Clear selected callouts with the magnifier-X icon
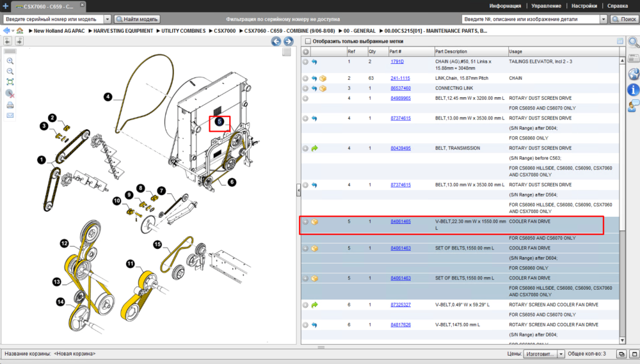640x364 pixels. [10, 94]
